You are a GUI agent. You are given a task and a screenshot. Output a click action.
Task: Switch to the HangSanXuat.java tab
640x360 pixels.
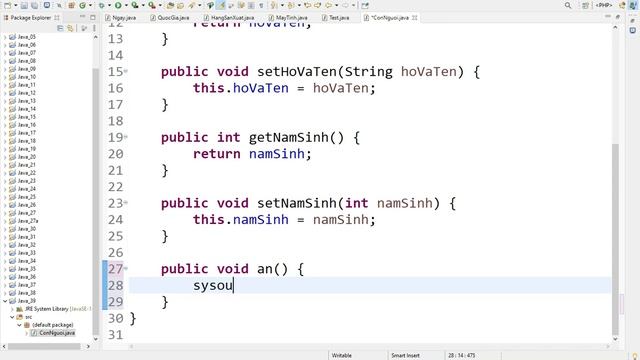click(x=229, y=18)
